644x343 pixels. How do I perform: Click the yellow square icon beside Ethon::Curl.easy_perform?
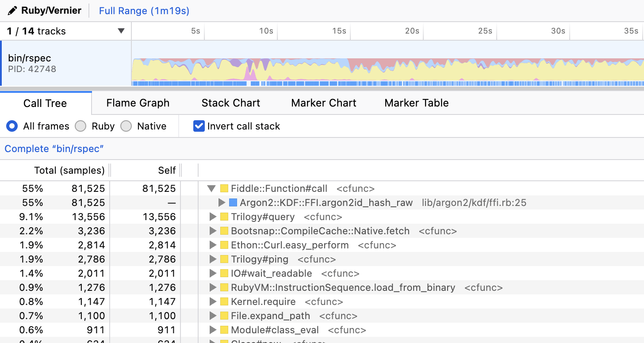[x=224, y=245]
